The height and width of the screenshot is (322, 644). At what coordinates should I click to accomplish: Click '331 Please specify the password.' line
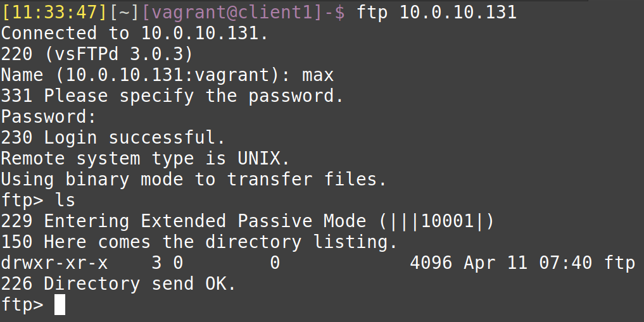coord(172,96)
